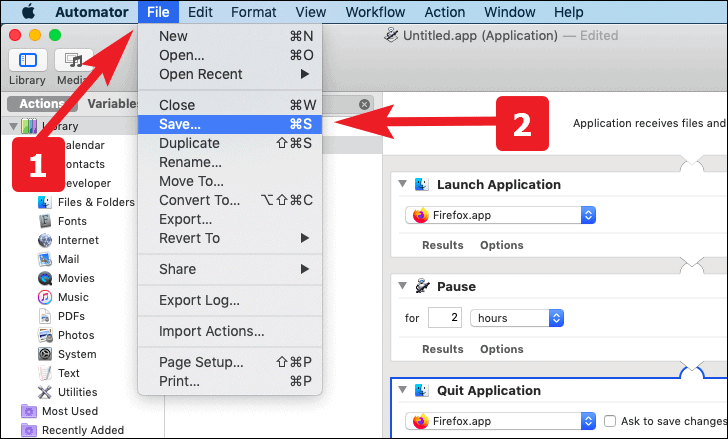
Task: Select the Music category icon
Action: click(x=45, y=297)
